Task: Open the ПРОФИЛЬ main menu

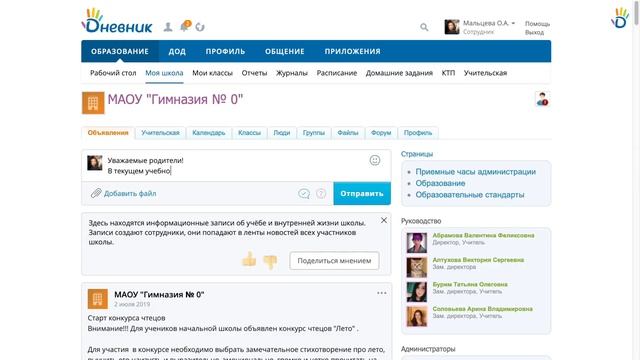Action: [225, 51]
